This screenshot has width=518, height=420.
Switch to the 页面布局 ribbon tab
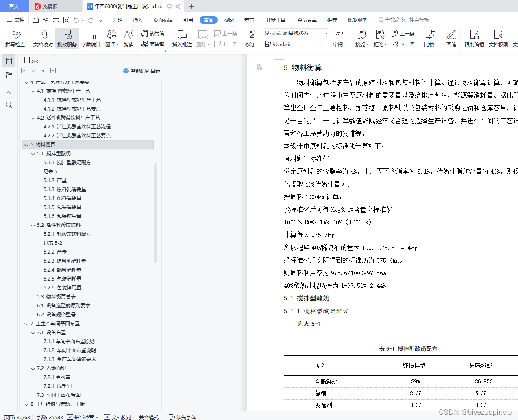tap(163, 20)
